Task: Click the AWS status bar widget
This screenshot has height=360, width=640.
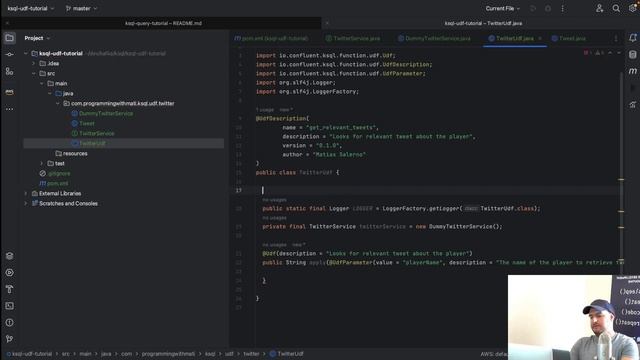Action: (x=494, y=354)
